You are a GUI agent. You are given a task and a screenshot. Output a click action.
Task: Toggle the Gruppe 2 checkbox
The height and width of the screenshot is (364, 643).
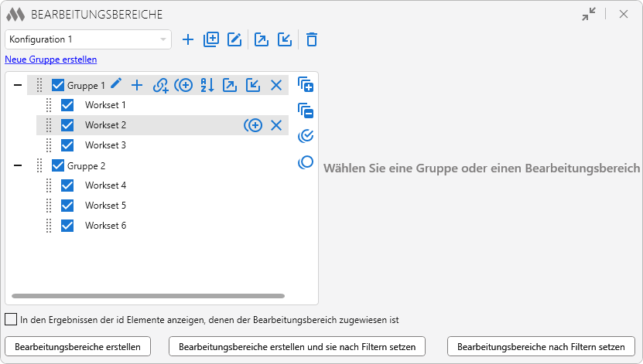(x=58, y=165)
